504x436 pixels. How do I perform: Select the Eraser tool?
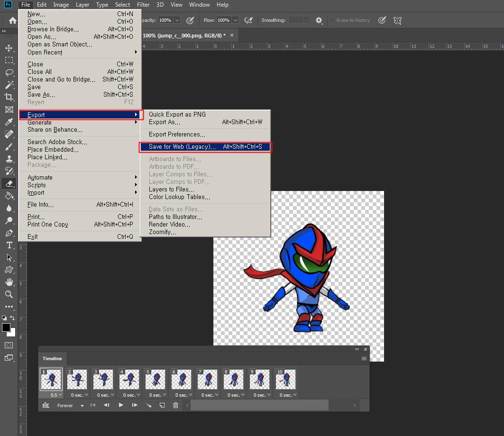pyautogui.click(x=9, y=183)
